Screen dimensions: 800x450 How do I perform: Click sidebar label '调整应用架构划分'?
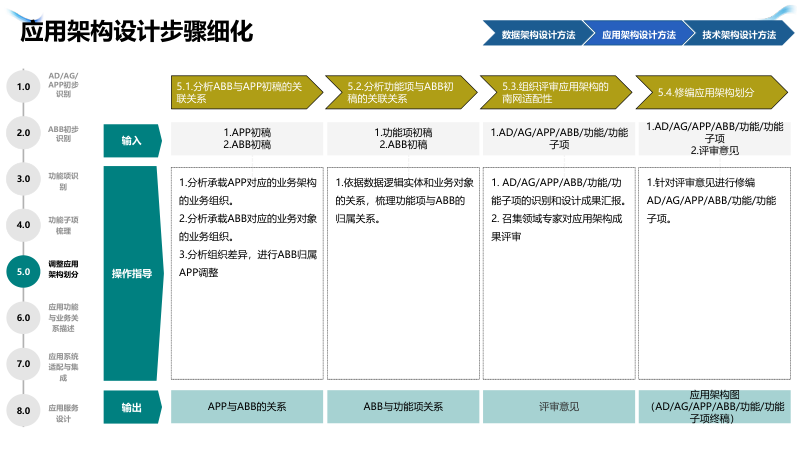coord(63,269)
